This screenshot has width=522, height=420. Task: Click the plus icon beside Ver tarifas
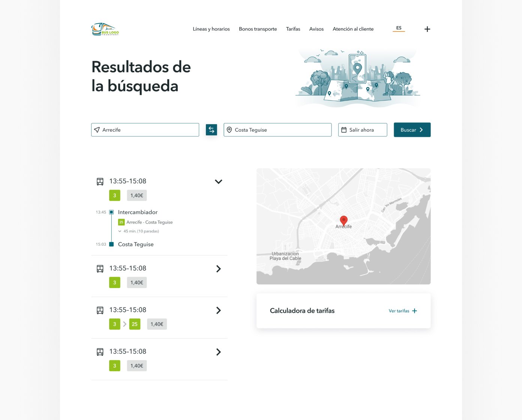pos(414,311)
